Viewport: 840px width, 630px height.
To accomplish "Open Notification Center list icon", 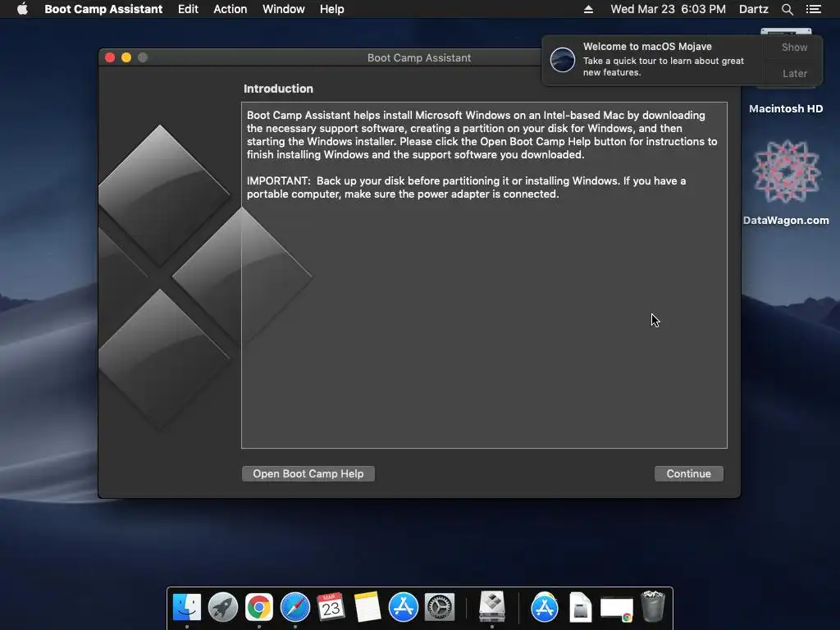I will pyautogui.click(x=813, y=9).
